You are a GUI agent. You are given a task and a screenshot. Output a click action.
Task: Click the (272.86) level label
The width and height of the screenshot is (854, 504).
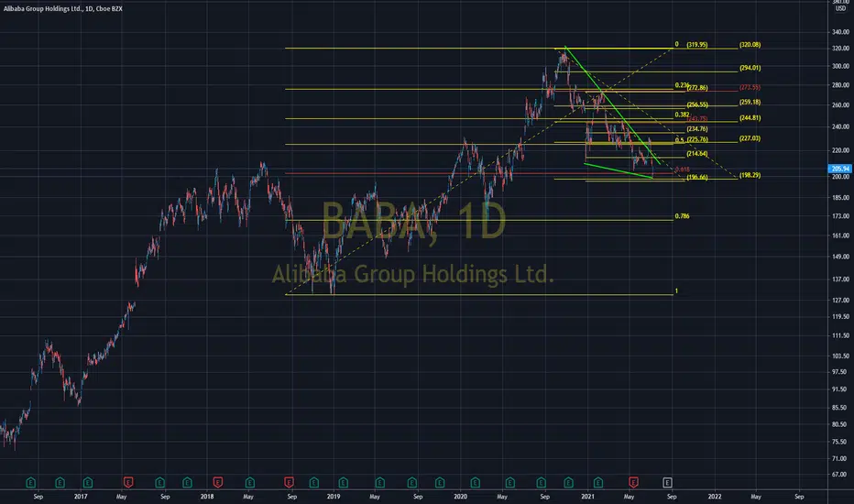coord(697,88)
